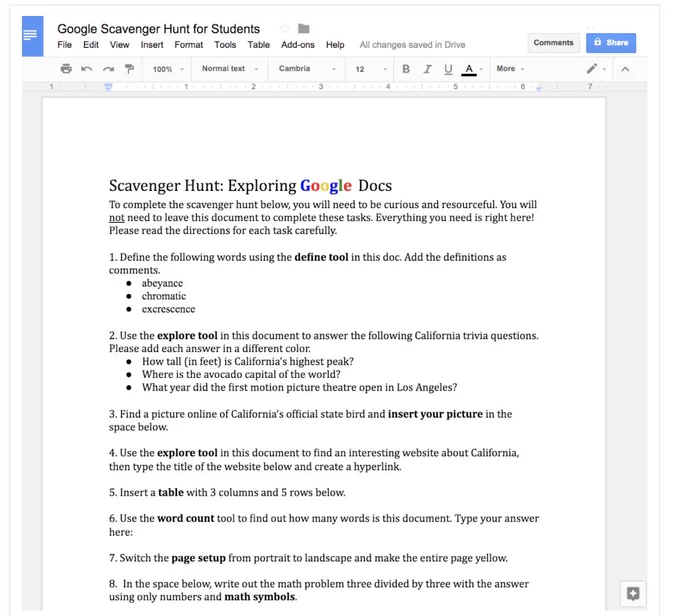Click the blue Share button

tap(611, 43)
